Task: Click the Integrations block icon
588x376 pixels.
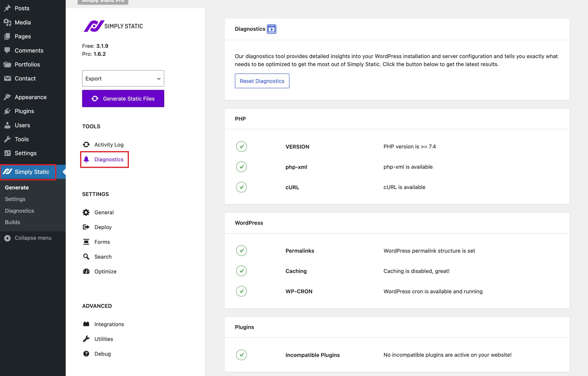Action: 86,324
